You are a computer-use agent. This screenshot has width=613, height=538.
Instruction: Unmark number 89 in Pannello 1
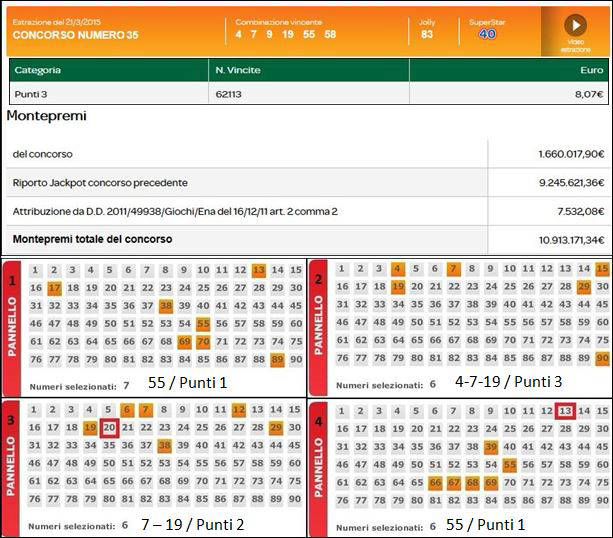277,360
